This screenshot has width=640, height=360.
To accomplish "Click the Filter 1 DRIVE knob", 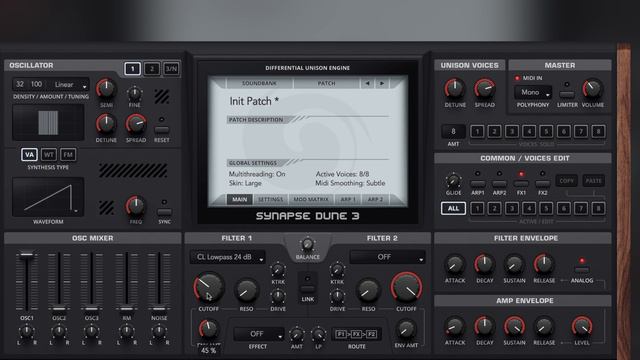I will pos(278,296).
